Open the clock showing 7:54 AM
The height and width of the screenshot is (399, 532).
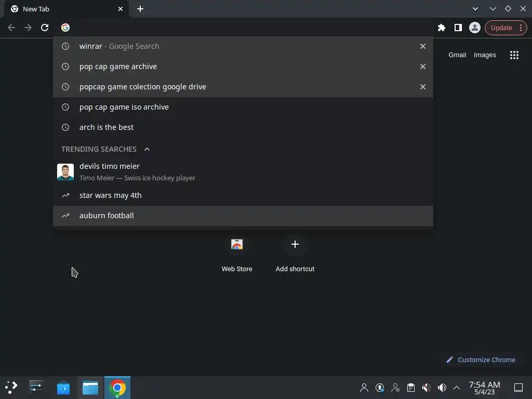pyautogui.click(x=485, y=388)
